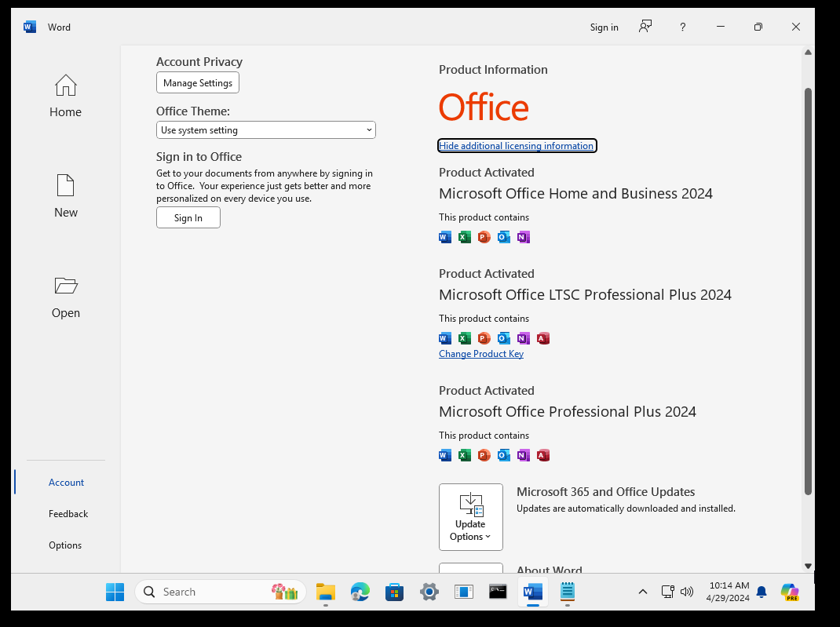Click the OneNote icon under Office Professional Plus 2024

(x=524, y=455)
